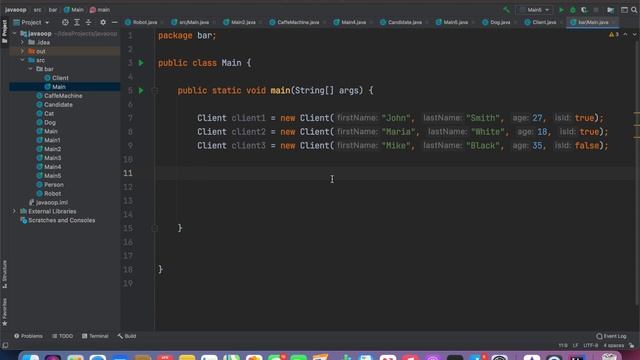Open the Event Log
Screen dimensions: 640x360
[x=611, y=336]
